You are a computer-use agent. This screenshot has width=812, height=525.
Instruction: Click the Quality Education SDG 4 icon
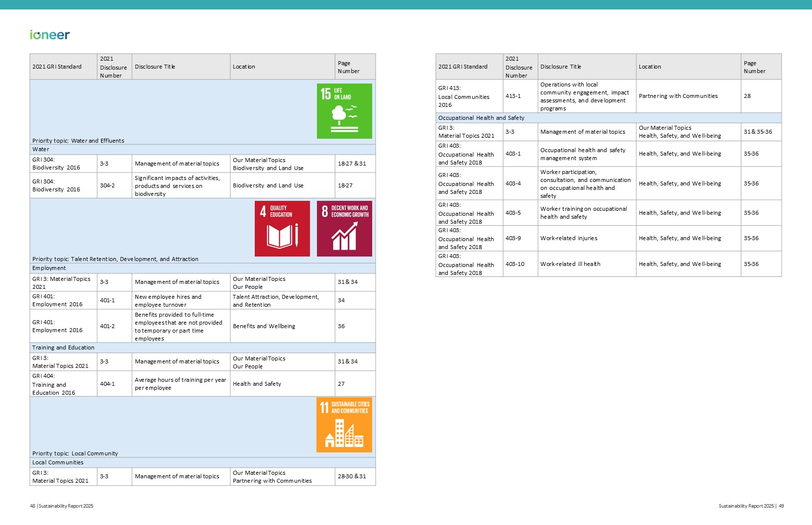tap(282, 229)
